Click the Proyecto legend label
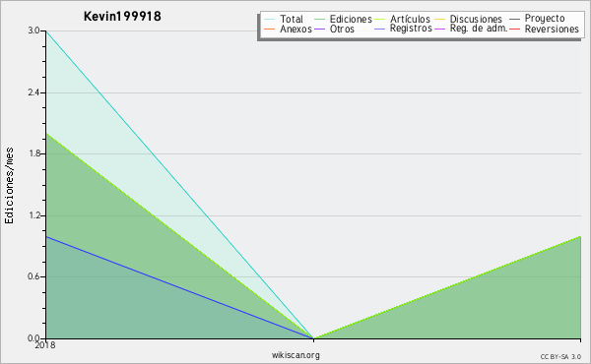 545,19
